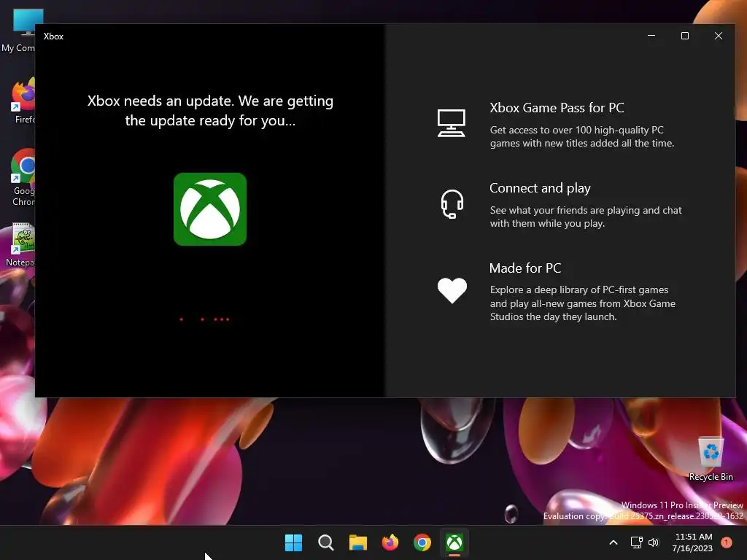Viewport: 747px width, 560px height.
Task: Select the Google Chrome desktop shortcut
Action: [x=23, y=178]
